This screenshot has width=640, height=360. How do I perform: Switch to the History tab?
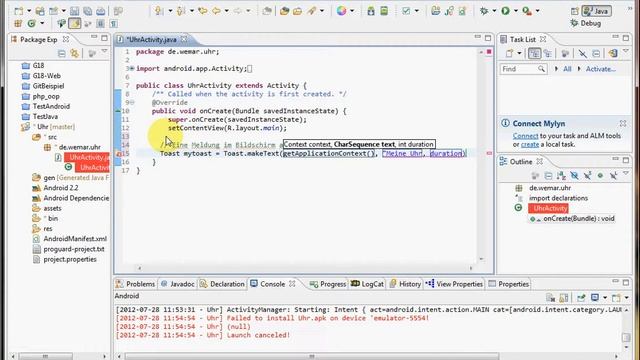[405, 284]
